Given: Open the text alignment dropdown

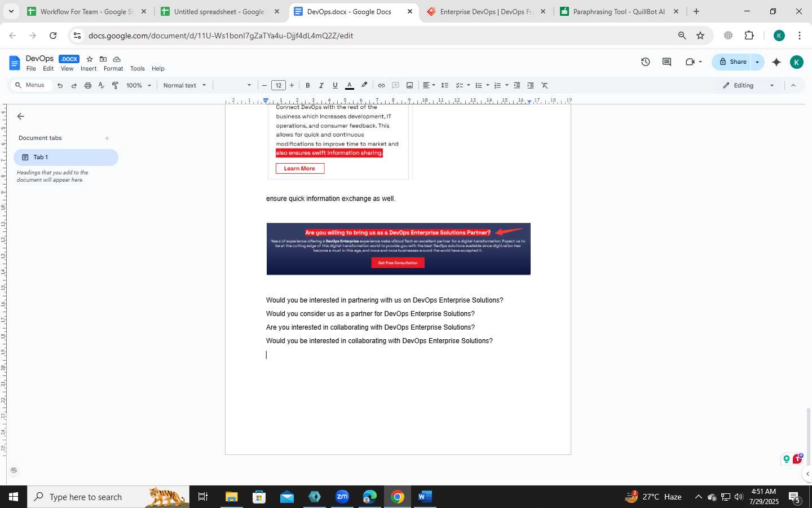Looking at the screenshot, I should (x=429, y=85).
